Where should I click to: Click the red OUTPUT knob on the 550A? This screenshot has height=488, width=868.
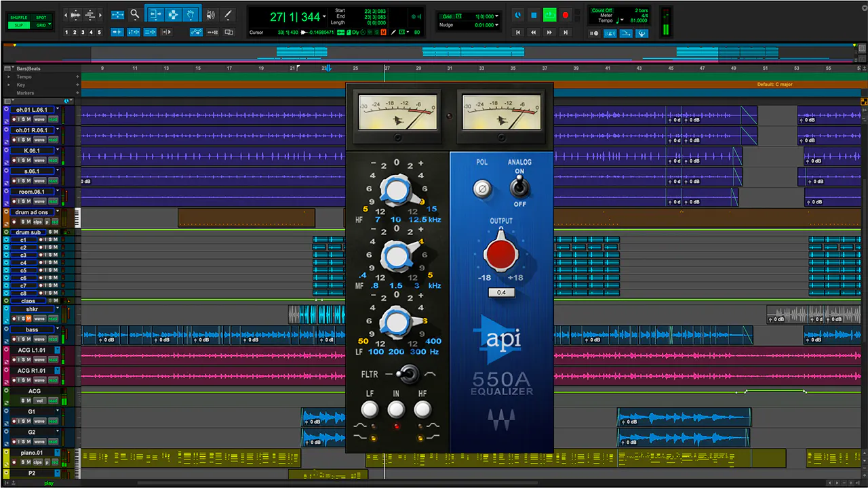[501, 254]
